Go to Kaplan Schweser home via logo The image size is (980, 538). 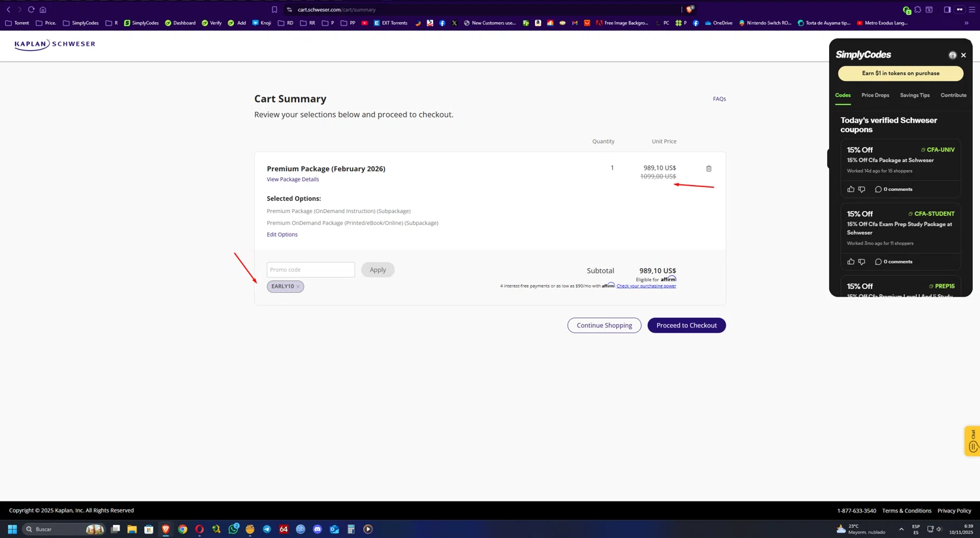55,44
